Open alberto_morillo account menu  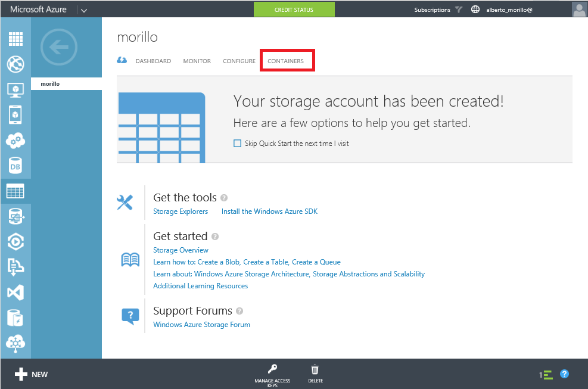[509, 10]
